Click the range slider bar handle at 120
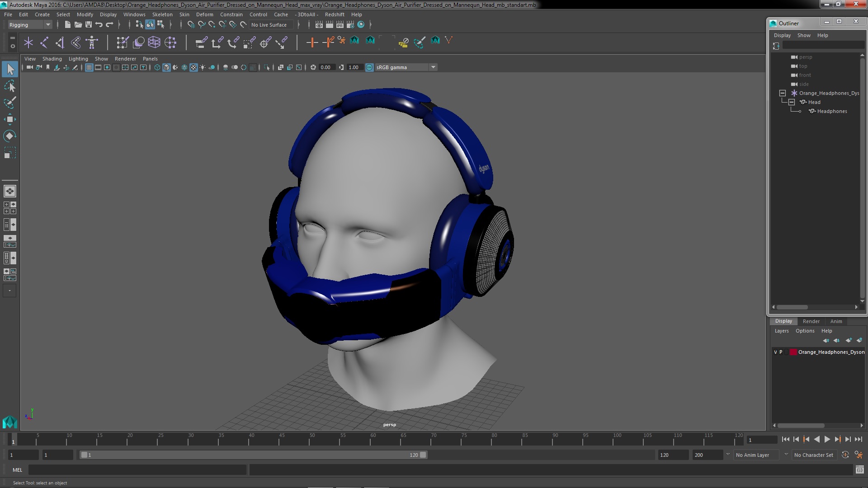Screen dimensions: 868x488 tap(423, 455)
